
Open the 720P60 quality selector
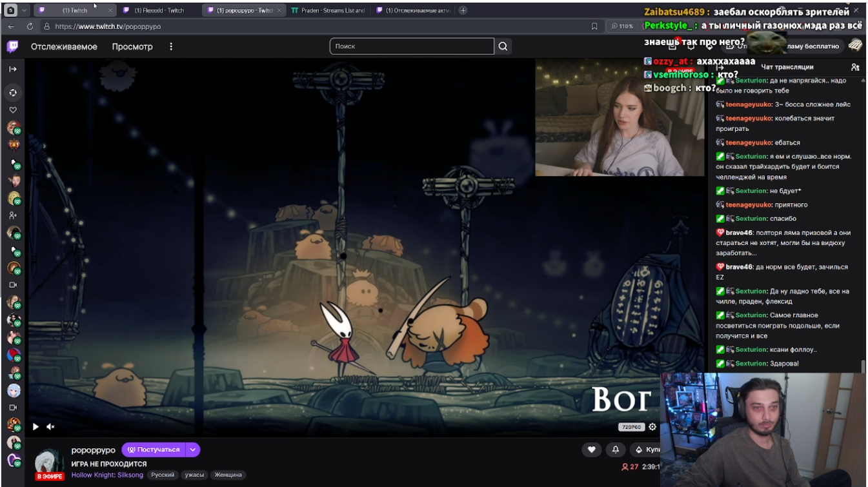(631, 427)
